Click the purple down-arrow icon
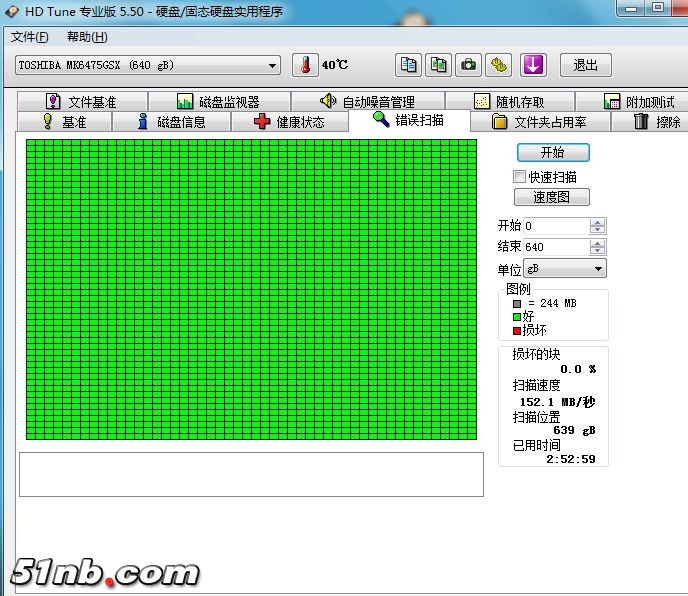The image size is (688, 596). [533, 65]
